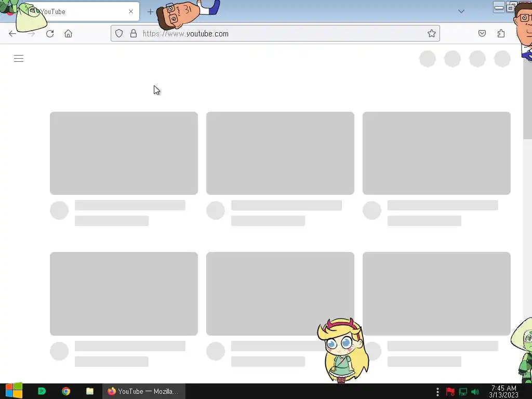This screenshot has height=399, width=532.
Task: Click the address bar showing youtube.com
Action: pos(275,33)
